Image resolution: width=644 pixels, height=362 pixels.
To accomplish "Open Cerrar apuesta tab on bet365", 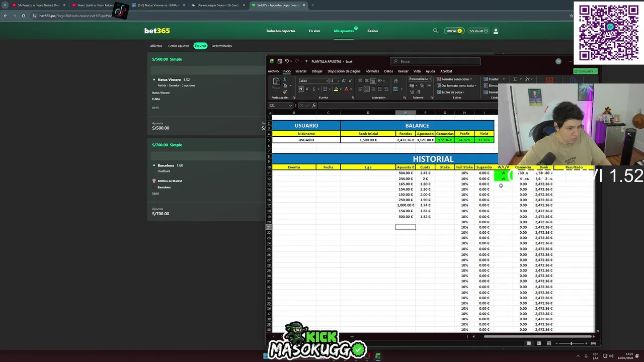I will [179, 46].
